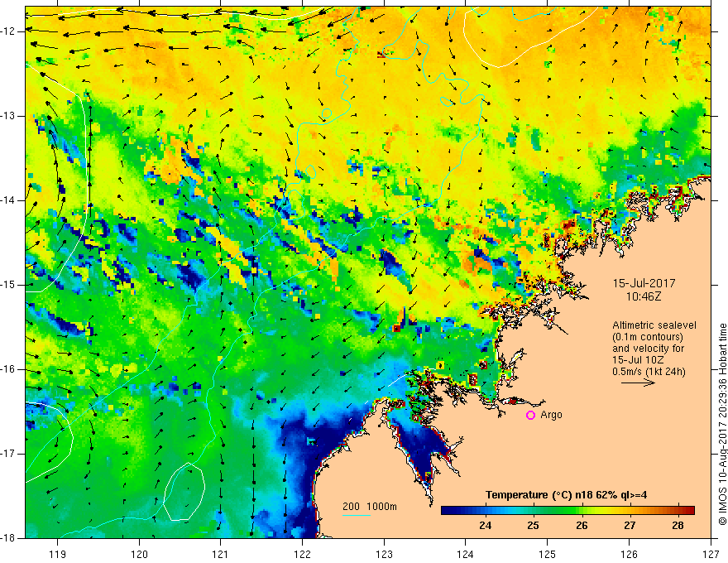This screenshot has width=728, height=563.
Task: Click the 28 tick label on colorbar
Action: 678,526
